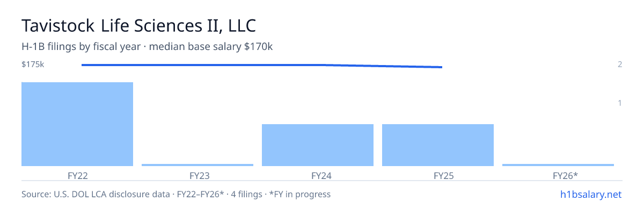The width and height of the screenshot is (644, 215).
Task: Click the FY25 filings bar
Action: (438, 145)
